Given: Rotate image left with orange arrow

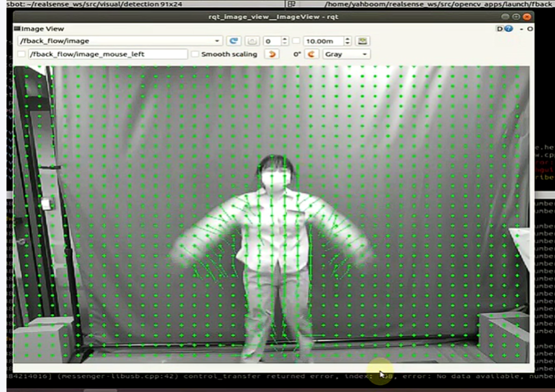Looking at the screenshot, I should (272, 54).
